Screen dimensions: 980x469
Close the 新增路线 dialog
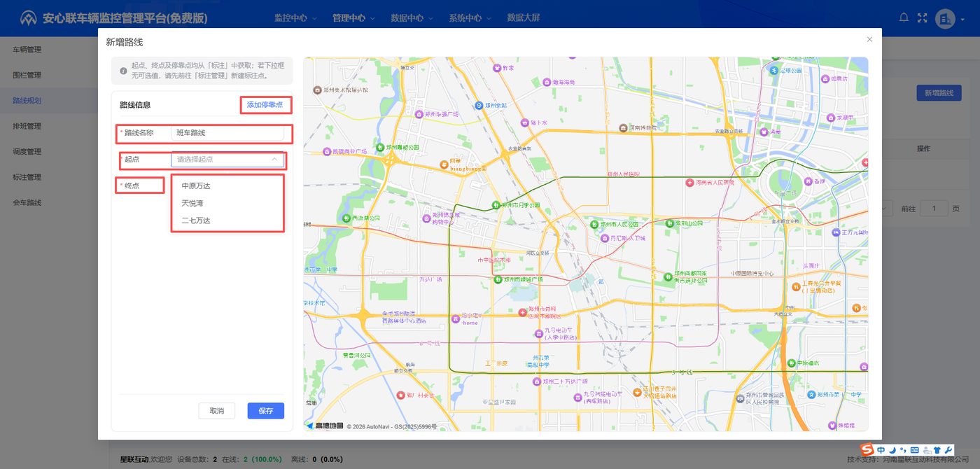click(x=869, y=39)
